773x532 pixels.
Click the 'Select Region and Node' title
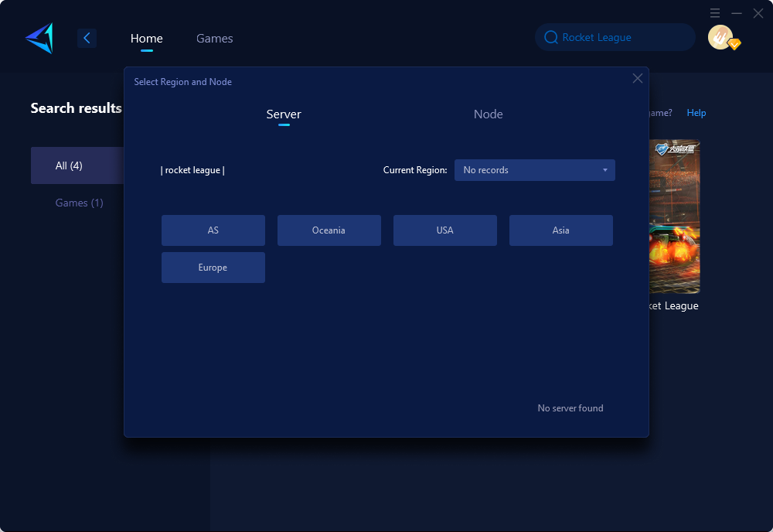[183, 82]
